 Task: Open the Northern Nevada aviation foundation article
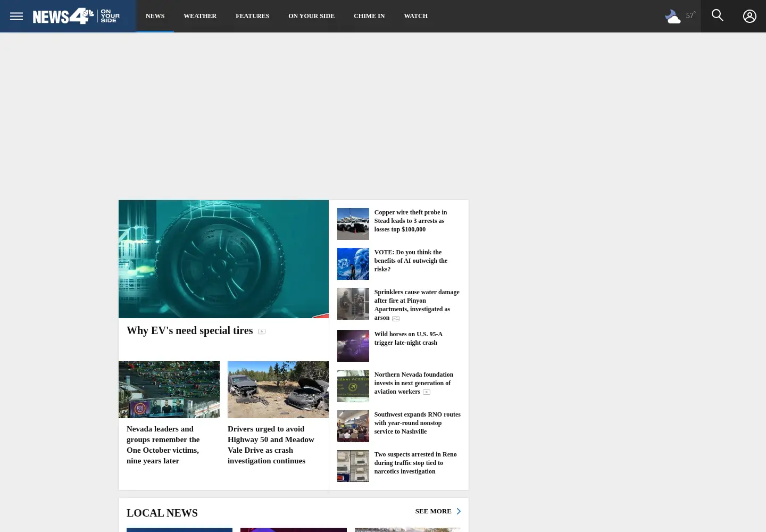click(413, 383)
